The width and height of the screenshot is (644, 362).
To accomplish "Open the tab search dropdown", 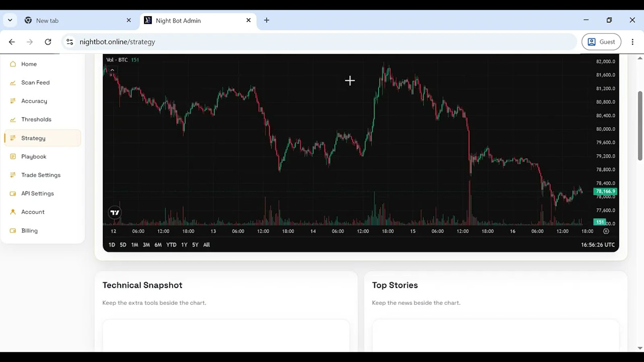I will point(10,20).
